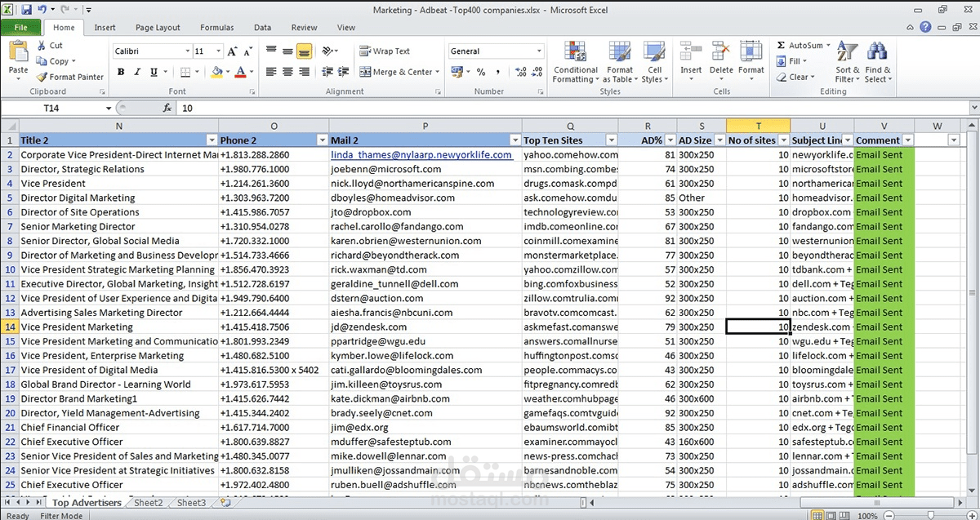980x520 pixels.
Task: Click the Fill button in Editing group
Action: pyautogui.click(x=792, y=61)
